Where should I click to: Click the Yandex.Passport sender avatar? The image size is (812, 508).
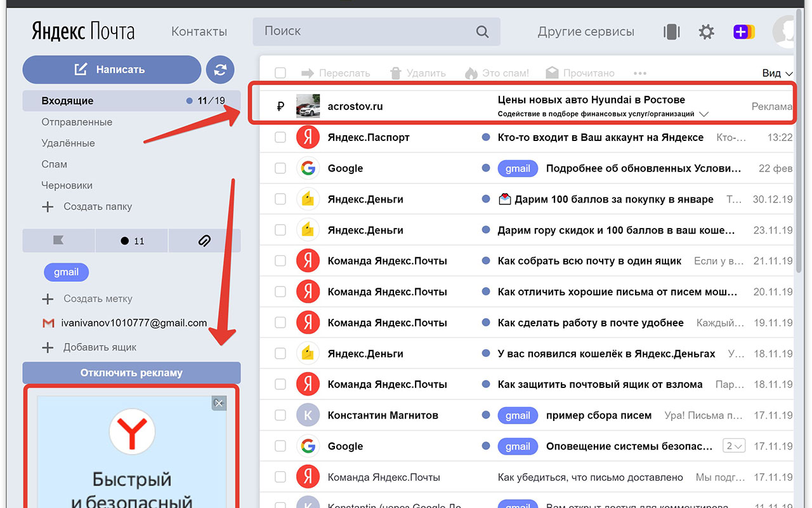(308, 137)
